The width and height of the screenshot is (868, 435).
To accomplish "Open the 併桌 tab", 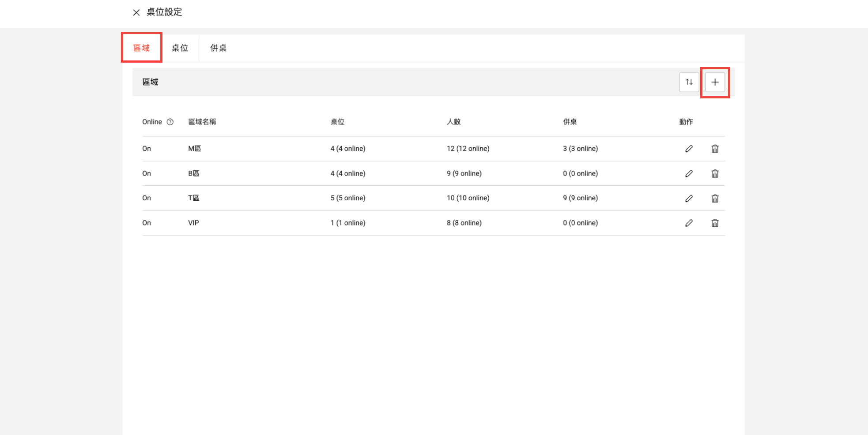I will click(218, 48).
